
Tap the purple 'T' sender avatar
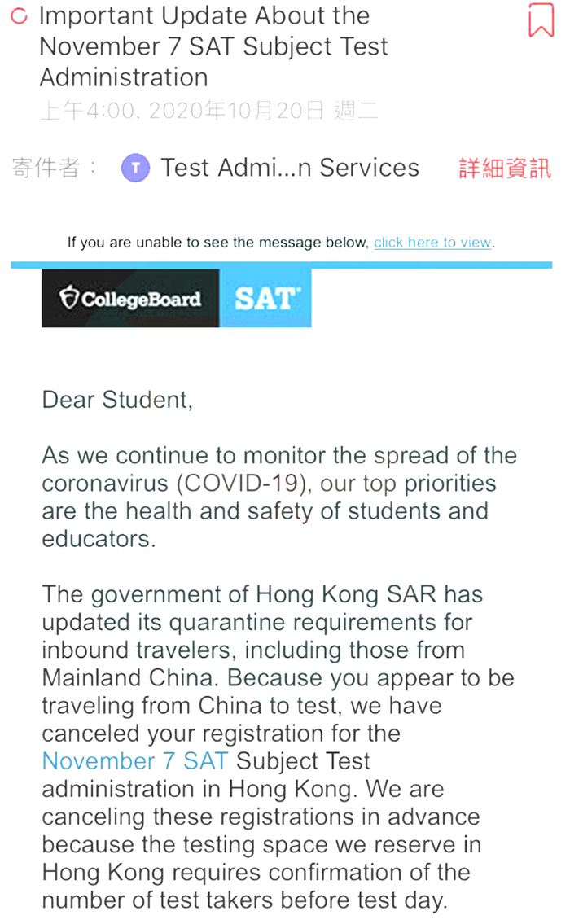135,169
